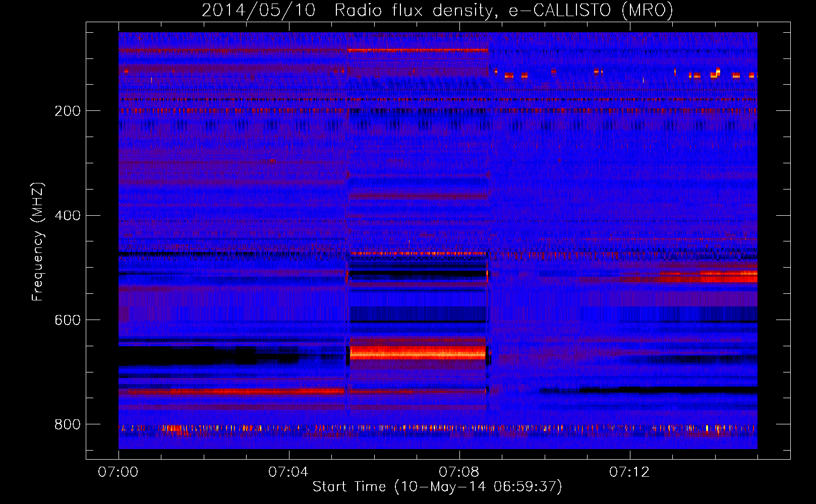
Task: Click the 'Frequency (MHZ)' axis title
Action: point(38,242)
